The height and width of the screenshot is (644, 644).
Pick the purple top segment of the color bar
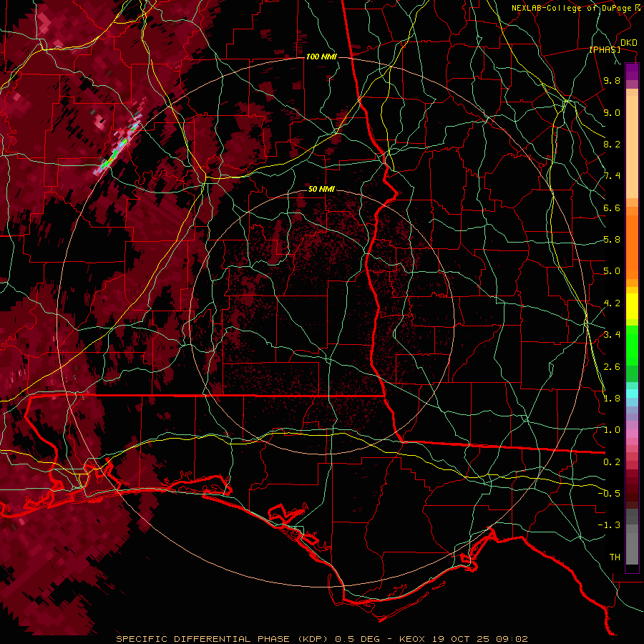click(632, 72)
